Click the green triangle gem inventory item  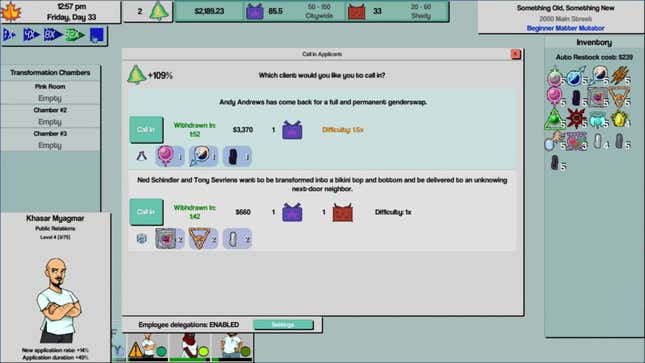click(554, 119)
